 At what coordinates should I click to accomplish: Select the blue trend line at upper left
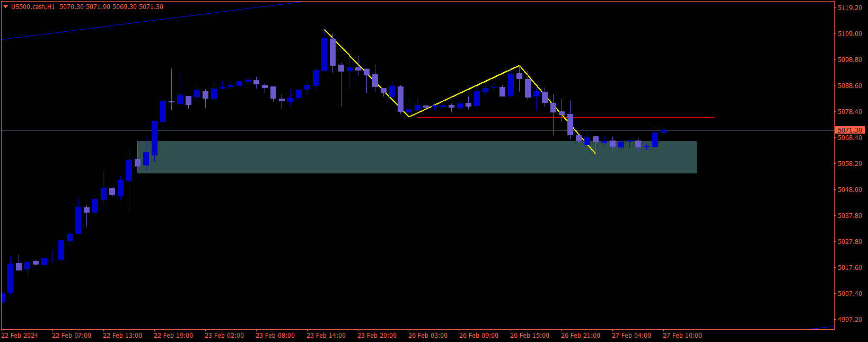tap(151, 21)
